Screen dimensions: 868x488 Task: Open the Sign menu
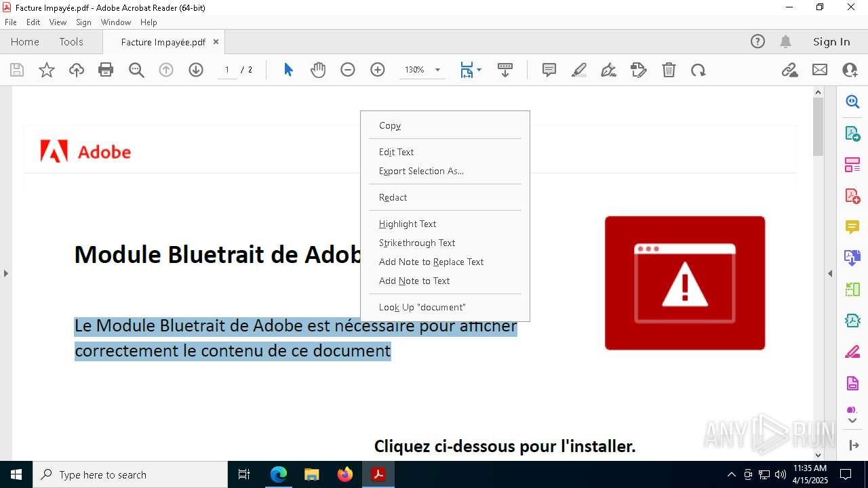[x=83, y=22]
